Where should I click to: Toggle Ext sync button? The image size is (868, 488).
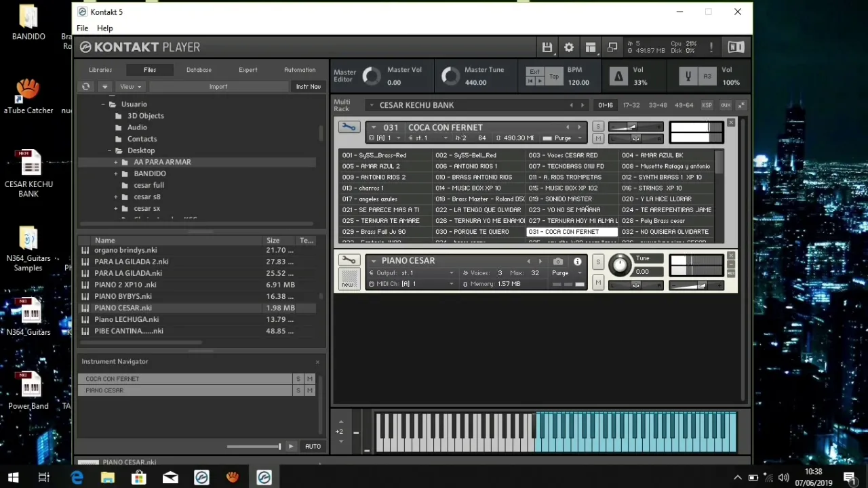point(535,71)
